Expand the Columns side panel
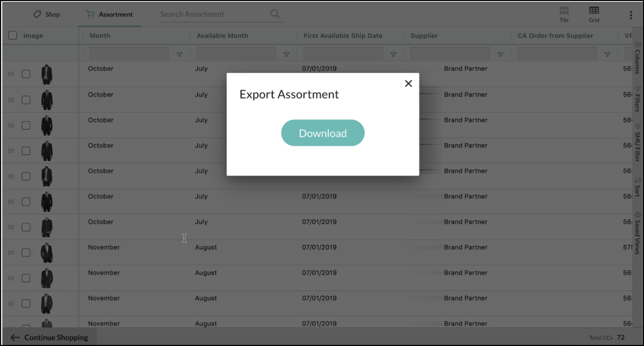 pos(638,59)
